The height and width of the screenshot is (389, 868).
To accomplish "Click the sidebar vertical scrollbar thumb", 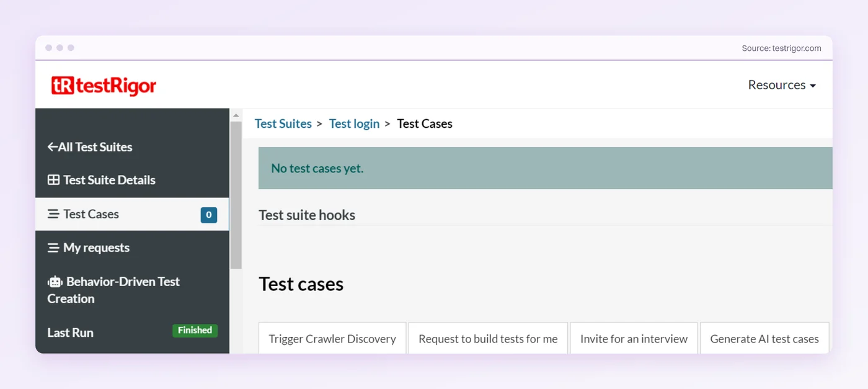I will [236, 195].
